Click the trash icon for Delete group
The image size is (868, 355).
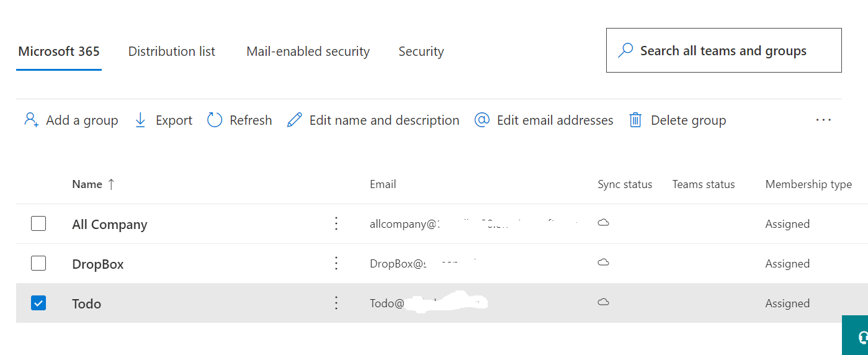635,120
